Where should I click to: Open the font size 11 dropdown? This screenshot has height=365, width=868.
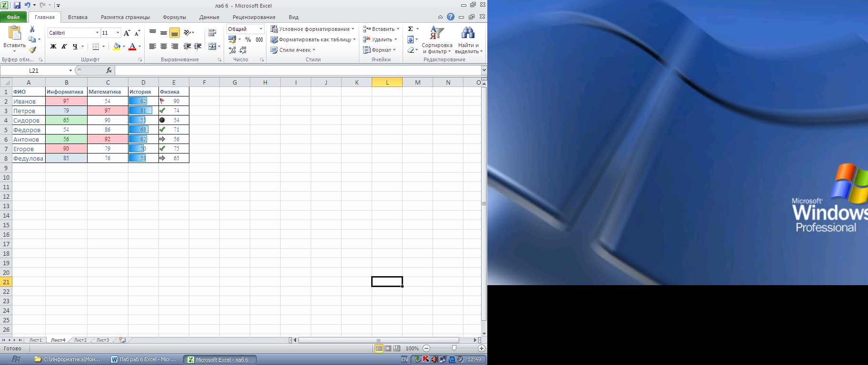118,33
